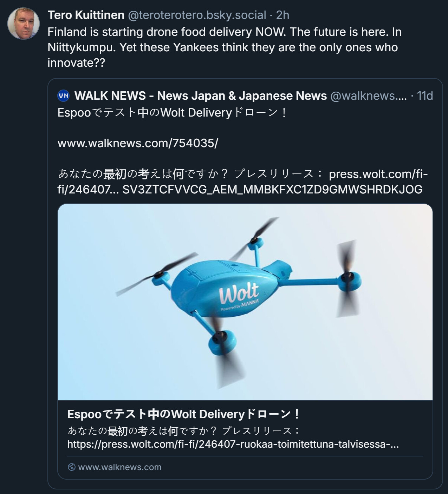Click the link card description with https://press.wolt.com URL

233,444
